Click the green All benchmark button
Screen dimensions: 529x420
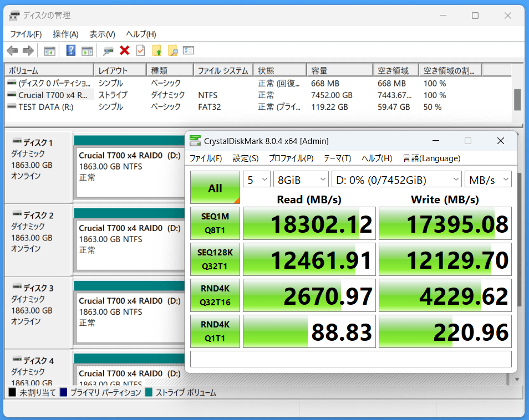coord(215,187)
